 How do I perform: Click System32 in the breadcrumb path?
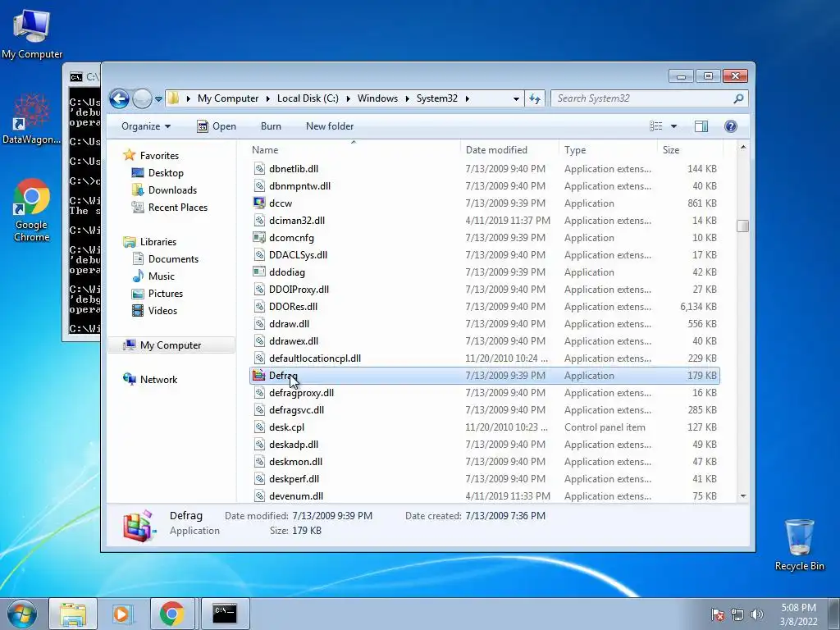click(x=436, y=98)
